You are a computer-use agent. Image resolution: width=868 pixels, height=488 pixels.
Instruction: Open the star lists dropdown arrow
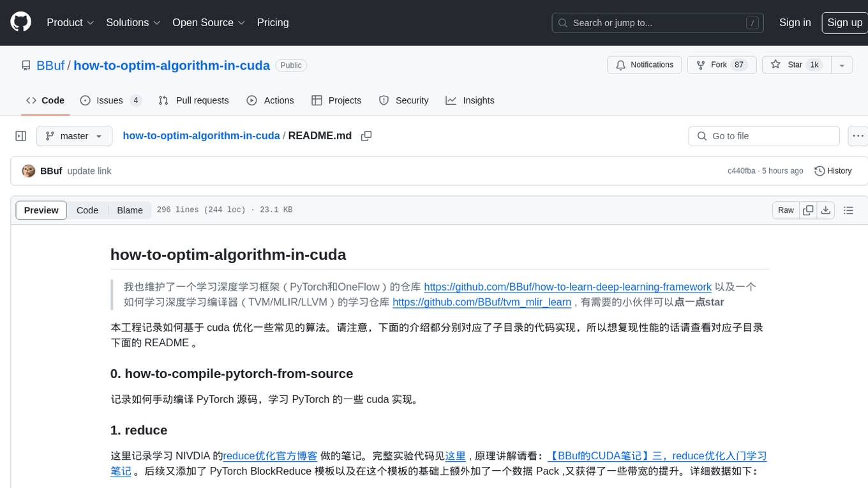click(x=841, y=65)
